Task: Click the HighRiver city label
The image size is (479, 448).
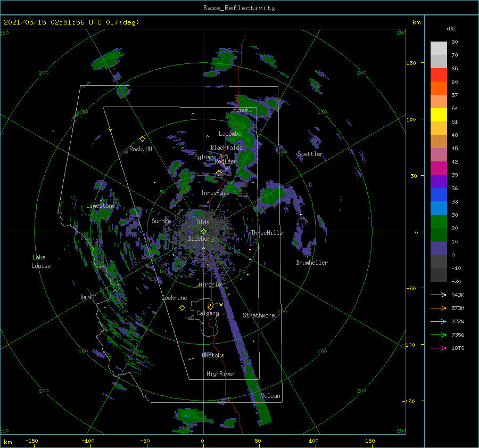Action: [x=221, y=374]
